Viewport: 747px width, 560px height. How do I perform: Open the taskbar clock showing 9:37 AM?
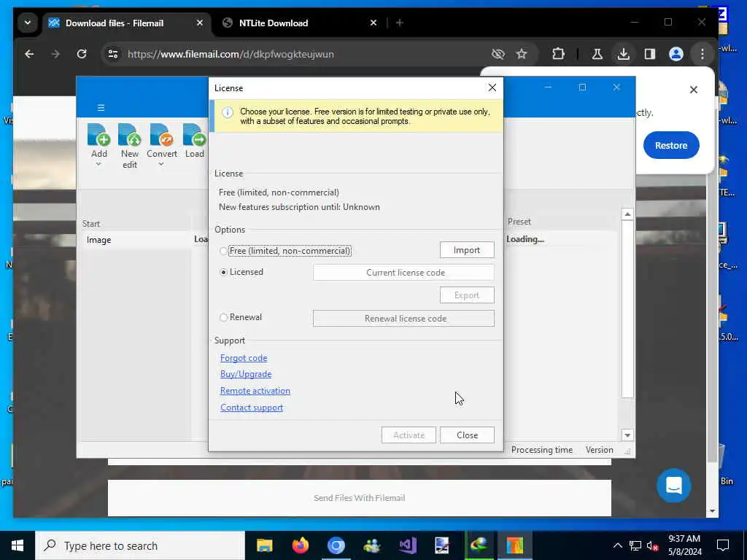pyautogui.click(x=684, y=545)
